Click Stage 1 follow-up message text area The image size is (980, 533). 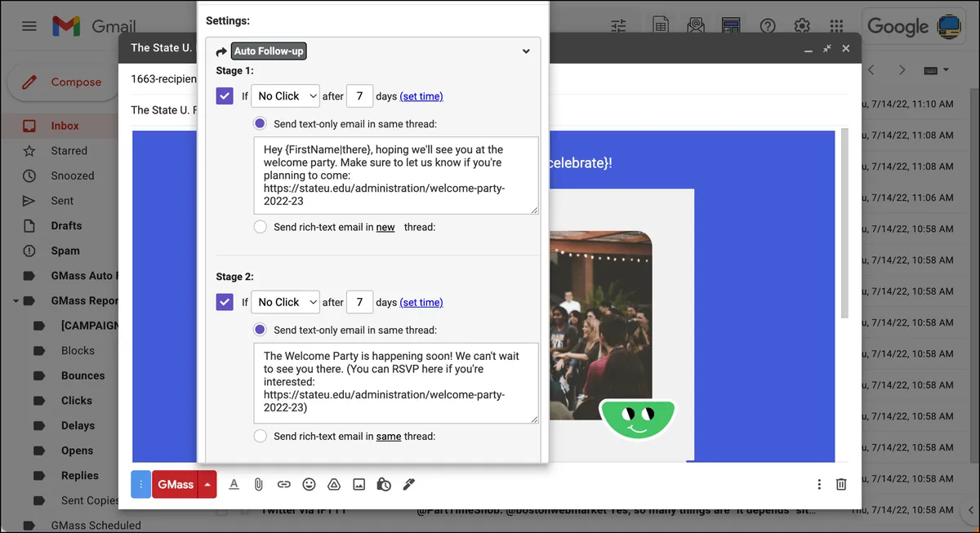[396, 175]
